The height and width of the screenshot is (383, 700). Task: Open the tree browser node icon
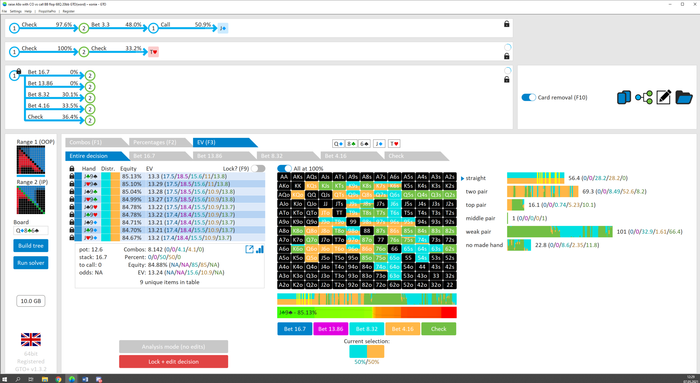click(643, 97)
